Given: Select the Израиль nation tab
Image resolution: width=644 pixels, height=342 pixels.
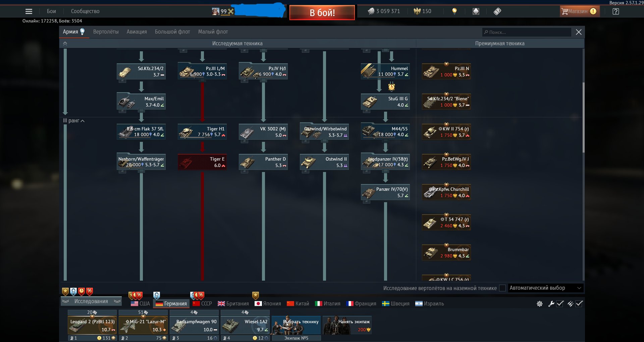Looking at the screenshot, I should click(x=430, y=304).
